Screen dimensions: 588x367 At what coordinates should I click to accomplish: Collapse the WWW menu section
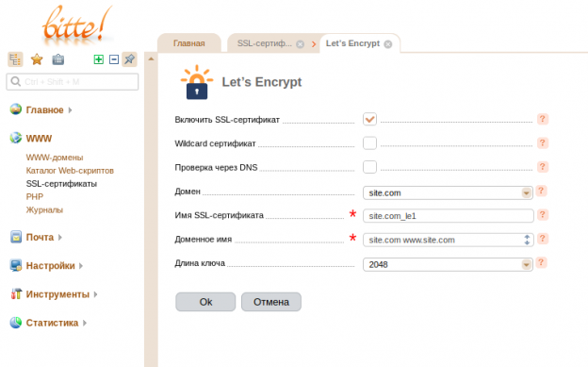pos(39,139)
